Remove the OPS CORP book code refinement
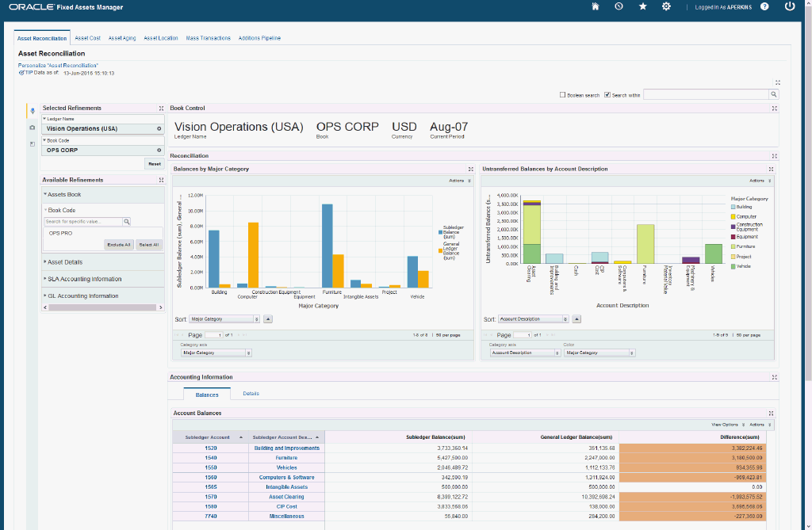812x530 pixels. pyautogui.click(x=159, y=150)
